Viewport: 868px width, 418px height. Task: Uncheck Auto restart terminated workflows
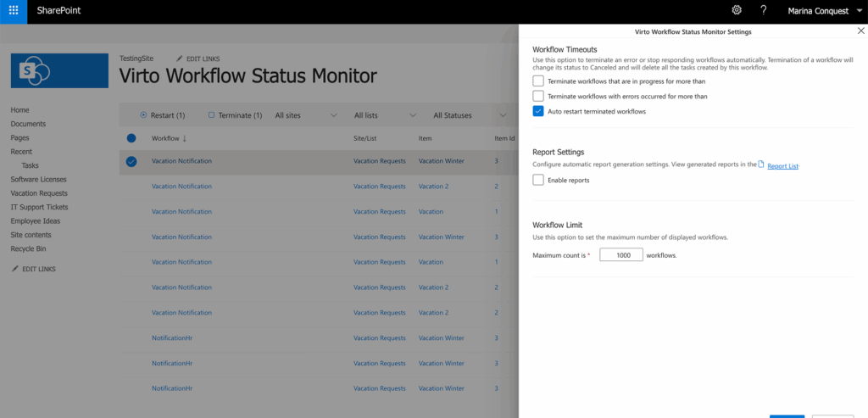point(538,111)
